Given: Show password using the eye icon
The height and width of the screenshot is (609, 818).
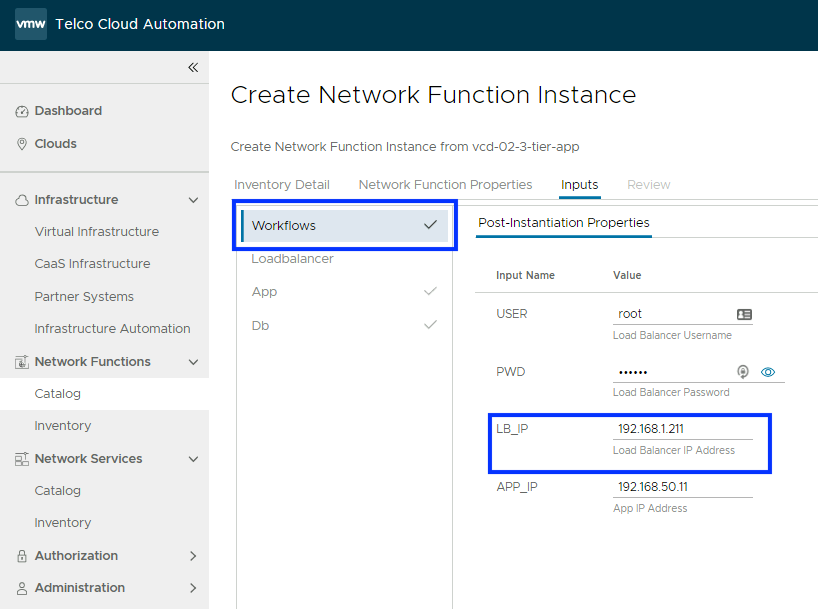Looking at the screenshot, I should coord(768,372).
